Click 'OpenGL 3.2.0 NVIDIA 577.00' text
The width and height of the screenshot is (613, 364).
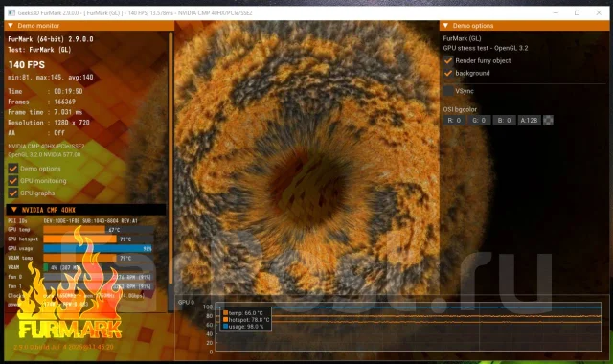tap(44, 155)
